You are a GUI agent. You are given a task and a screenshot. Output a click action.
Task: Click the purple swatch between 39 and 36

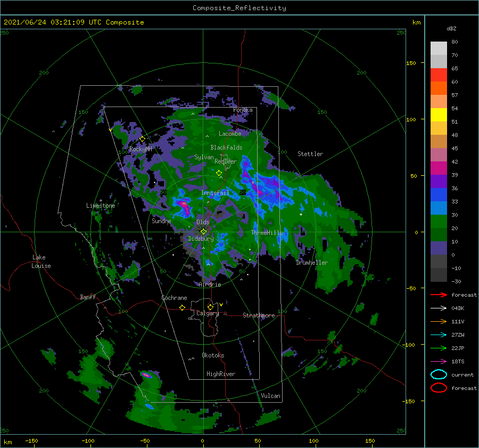pyautogui.click(x=439, y=181)
